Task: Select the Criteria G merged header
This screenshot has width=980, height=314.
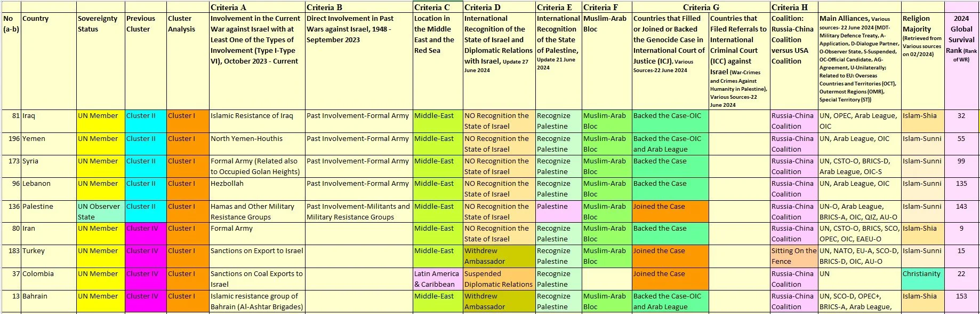Action: [701, 7]
